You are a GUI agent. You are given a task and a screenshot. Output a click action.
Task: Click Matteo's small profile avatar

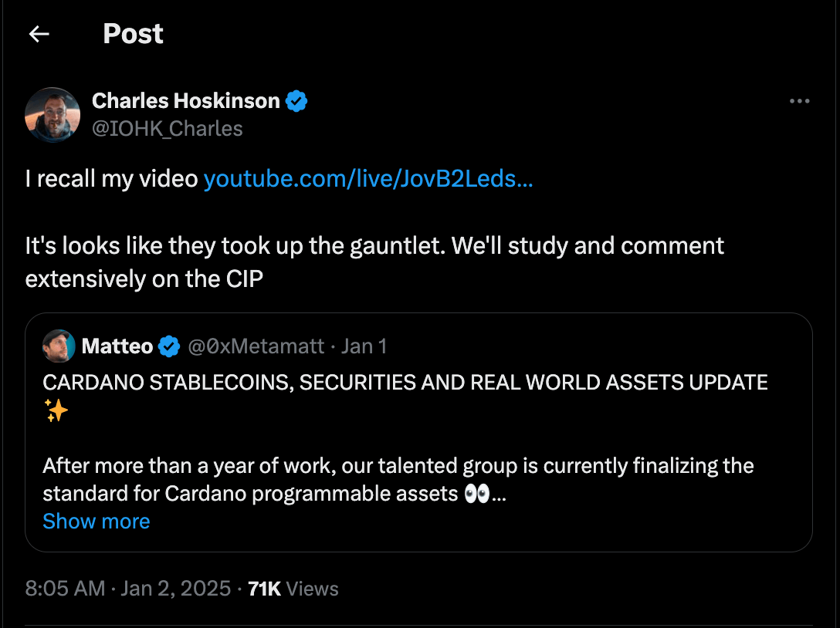pyautogui.click(x=59, y=346)
